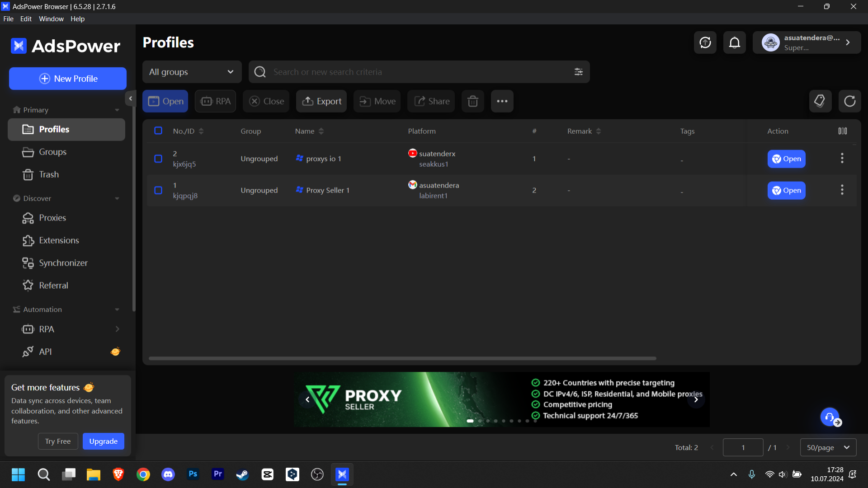This screenshot has height=488, width=868.
Task: Click the Share toolbar button
Action: point(431,101)
